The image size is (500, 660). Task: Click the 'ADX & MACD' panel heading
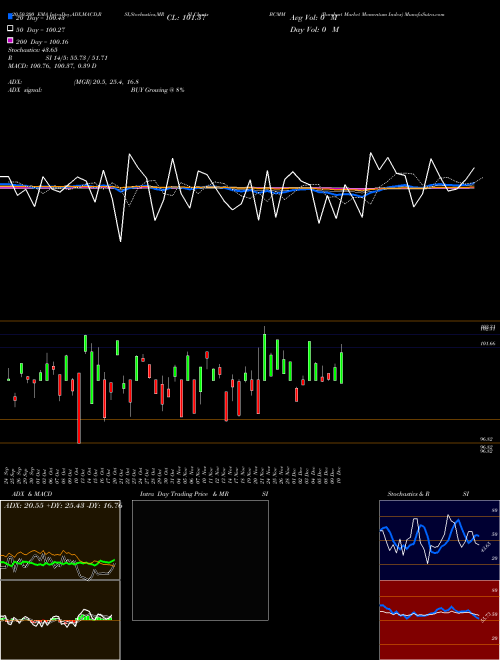(32, 494)
